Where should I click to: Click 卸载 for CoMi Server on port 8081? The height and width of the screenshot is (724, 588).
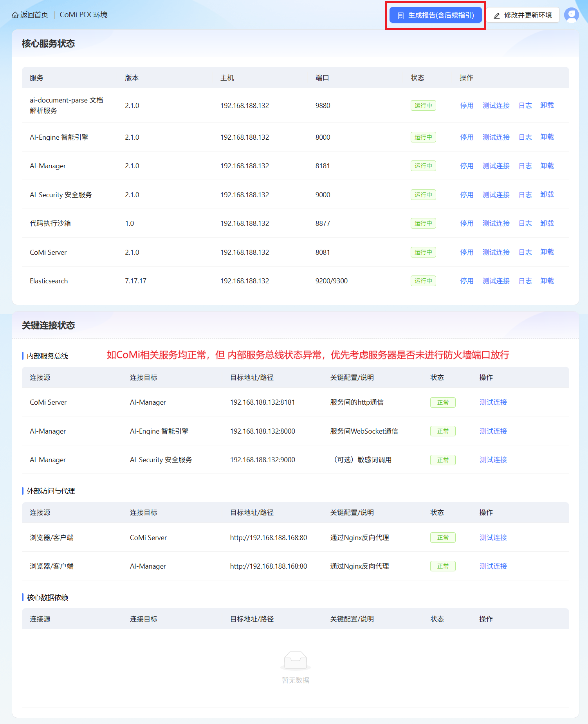click(x=547, y=252)
